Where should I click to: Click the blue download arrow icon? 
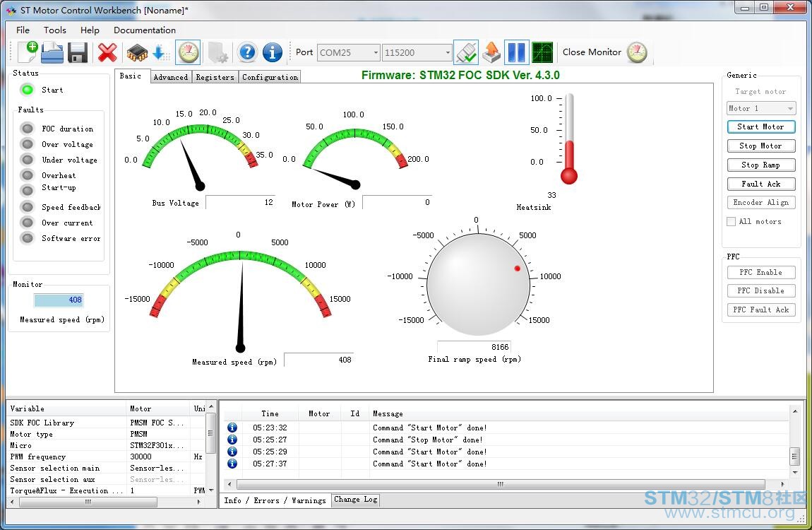[x=160, y=52]
